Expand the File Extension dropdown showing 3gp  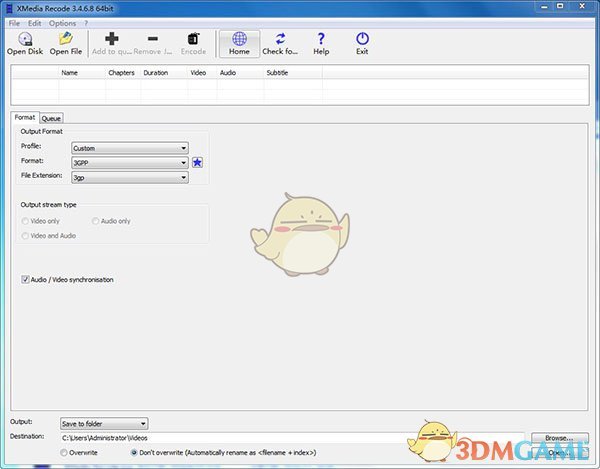(130, 178)
